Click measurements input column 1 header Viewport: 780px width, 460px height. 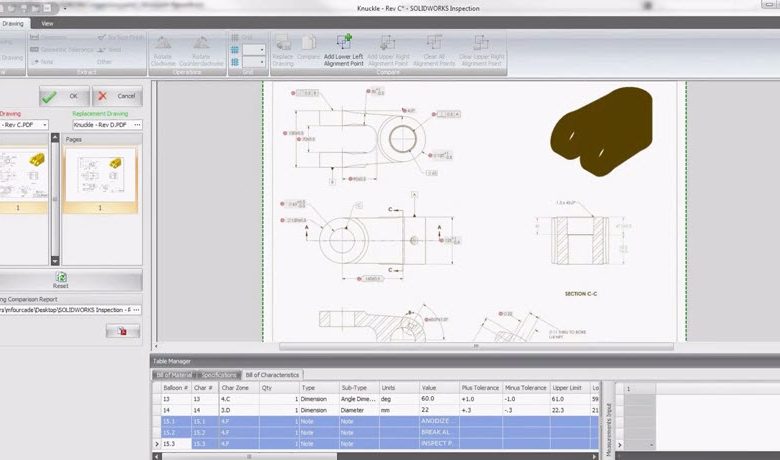click(x=640, y=389)
